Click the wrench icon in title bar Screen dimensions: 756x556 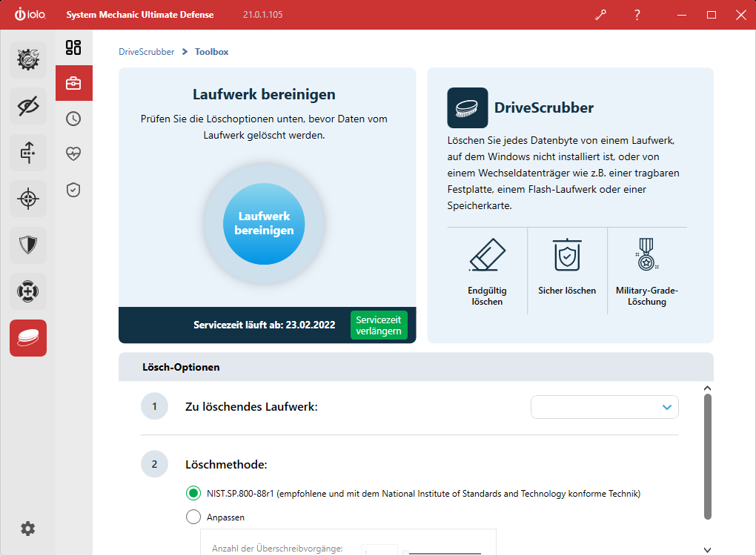pyautogui.click(x=601, y=15)
